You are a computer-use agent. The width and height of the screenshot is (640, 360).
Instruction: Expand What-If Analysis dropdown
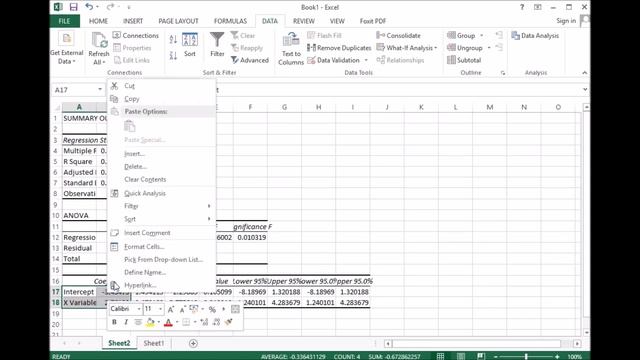(436, 48)
